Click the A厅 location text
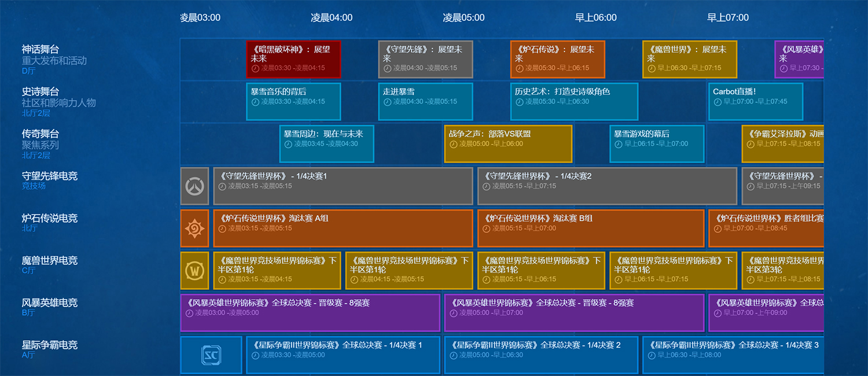 [x=29, y=355]
